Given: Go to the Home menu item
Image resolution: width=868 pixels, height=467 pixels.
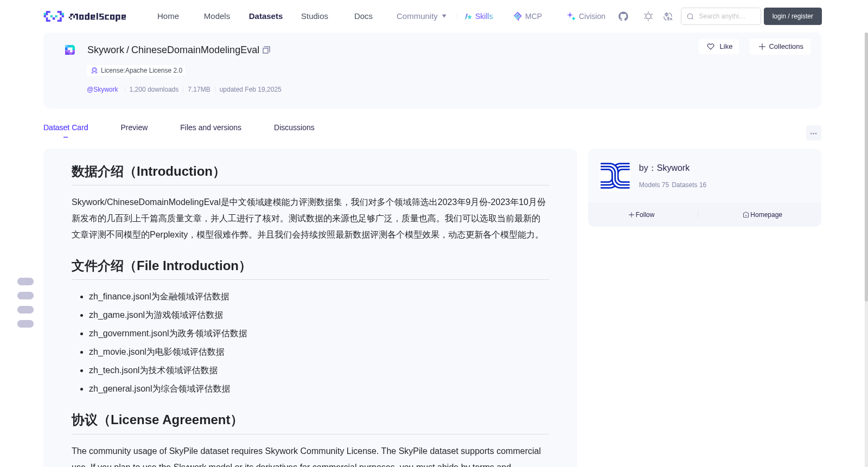Looking at the screenshot, I should (x=168, y=16).
